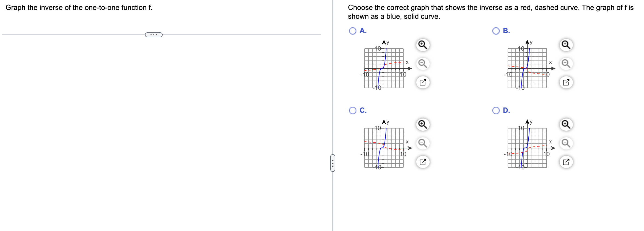Expand the ellipsis options on the question divider
644x231 pixels.
click(x=153, y=35)
